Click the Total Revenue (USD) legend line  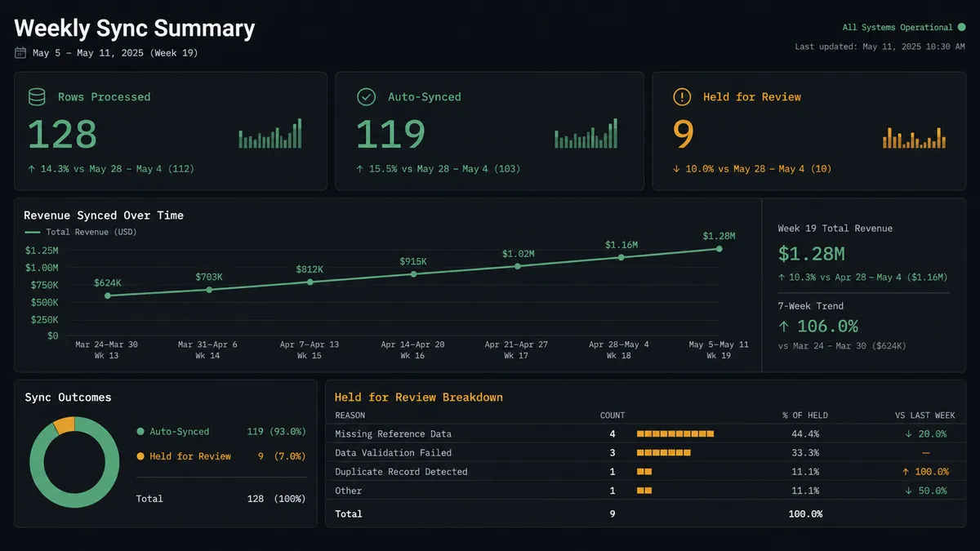32,233
